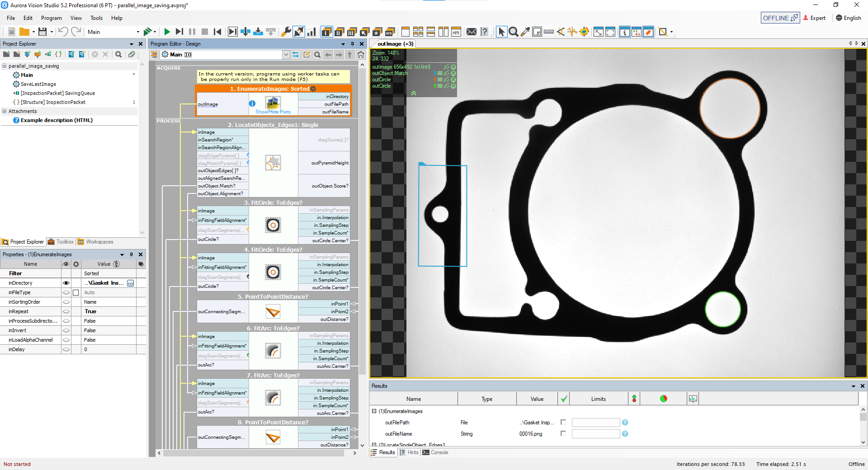Image resolution: width=868 pixels, height=470 pixels.
Task: Click the green Run program button
Action: pyautogui.click(x=167, y=32)
